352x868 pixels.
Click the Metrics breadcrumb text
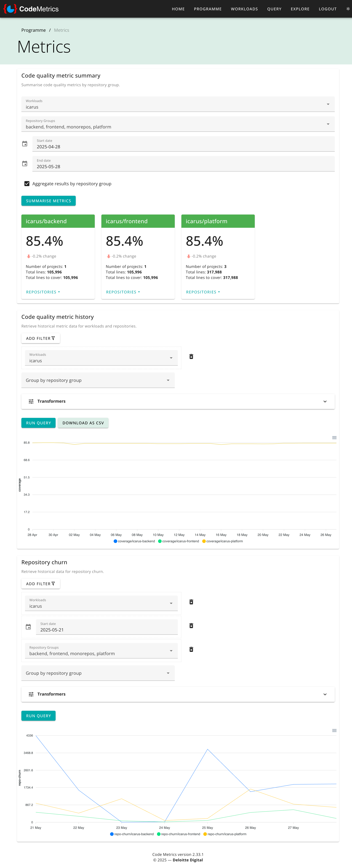62,30
